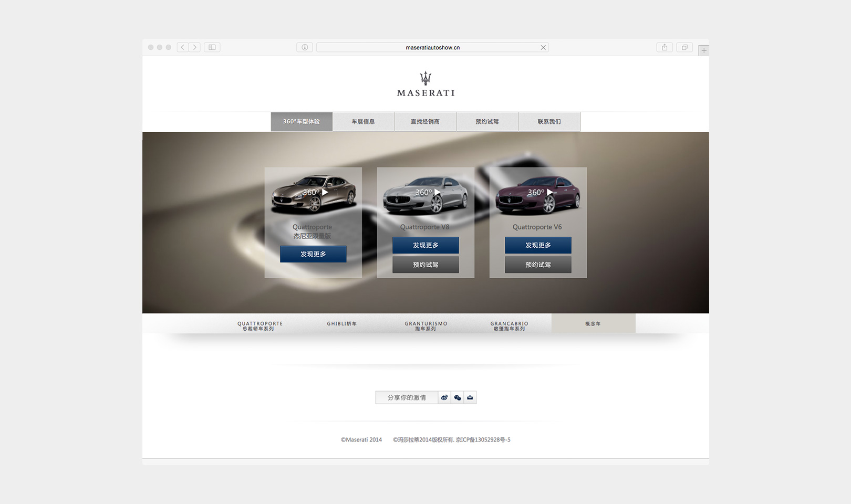The height and width of the screenshot is (504, 851).
Task: Click 发现更多 under Quattroporte V6
Action: 538,245
